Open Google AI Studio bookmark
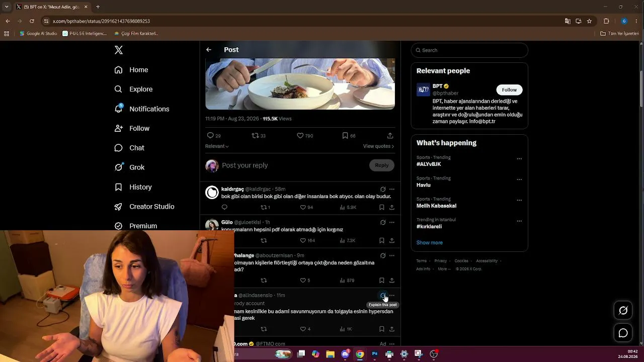Image resolution: width=644 pixels, height=362 pixels. (x=38, y=34)
